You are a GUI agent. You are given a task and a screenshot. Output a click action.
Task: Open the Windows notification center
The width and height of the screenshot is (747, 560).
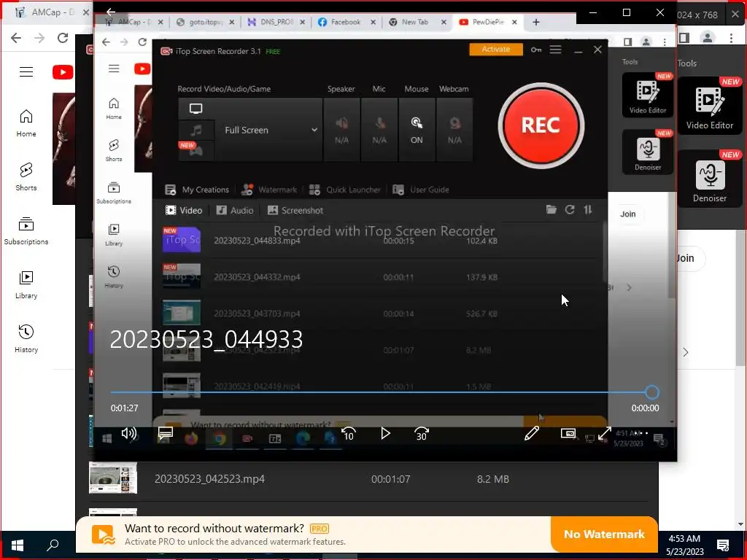[723, 545]
